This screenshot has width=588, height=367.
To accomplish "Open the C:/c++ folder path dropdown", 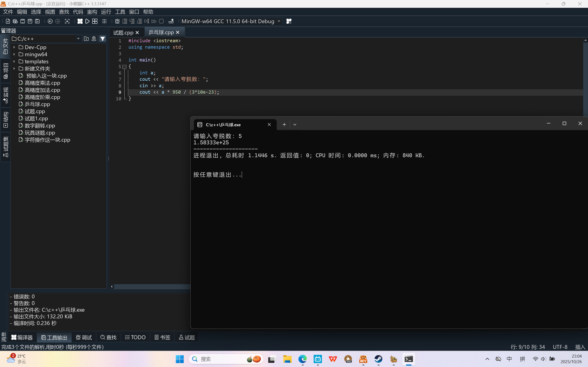I will pos(78,39).
